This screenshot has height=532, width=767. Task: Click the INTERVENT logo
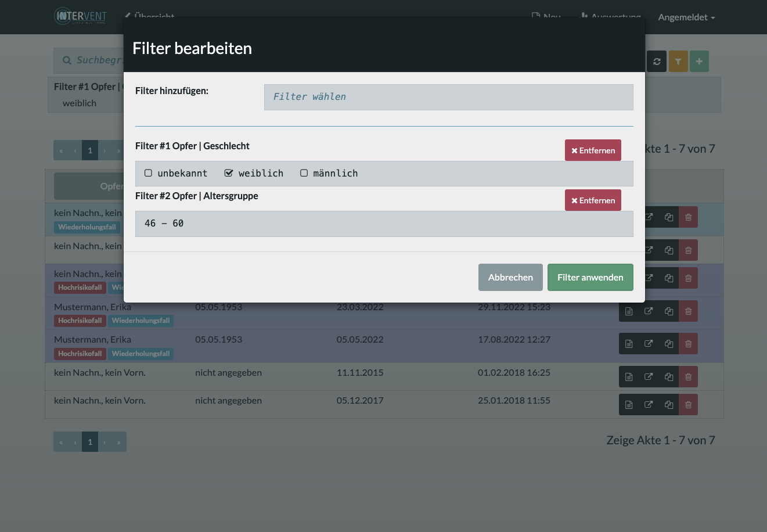[x=80, y=16]
